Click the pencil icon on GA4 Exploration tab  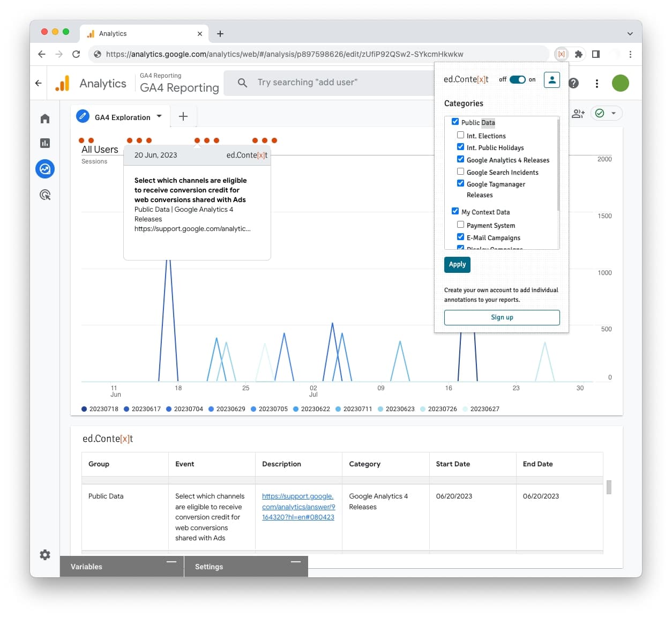[x=83, y=116]
